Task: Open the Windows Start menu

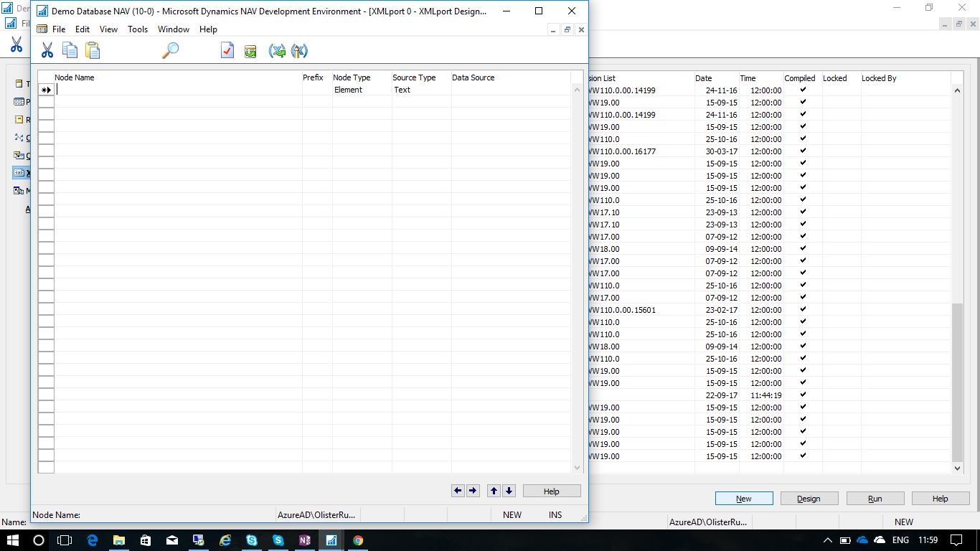Action: click(13, 540)
